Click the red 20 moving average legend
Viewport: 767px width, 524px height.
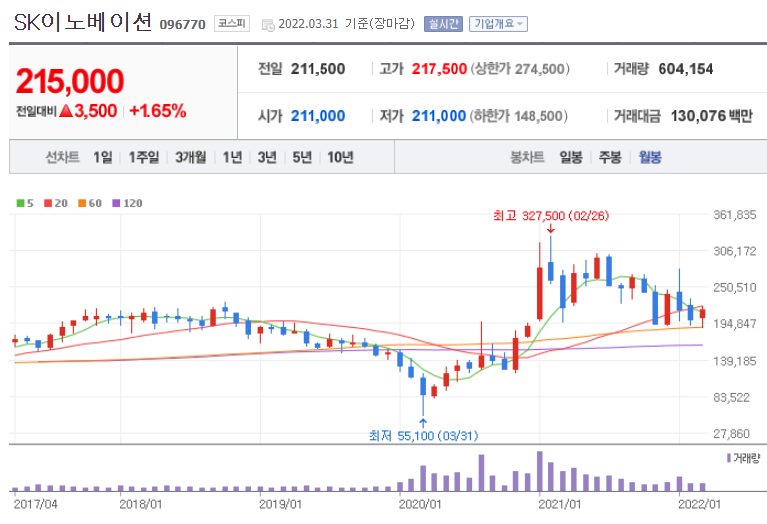[56, 203]
